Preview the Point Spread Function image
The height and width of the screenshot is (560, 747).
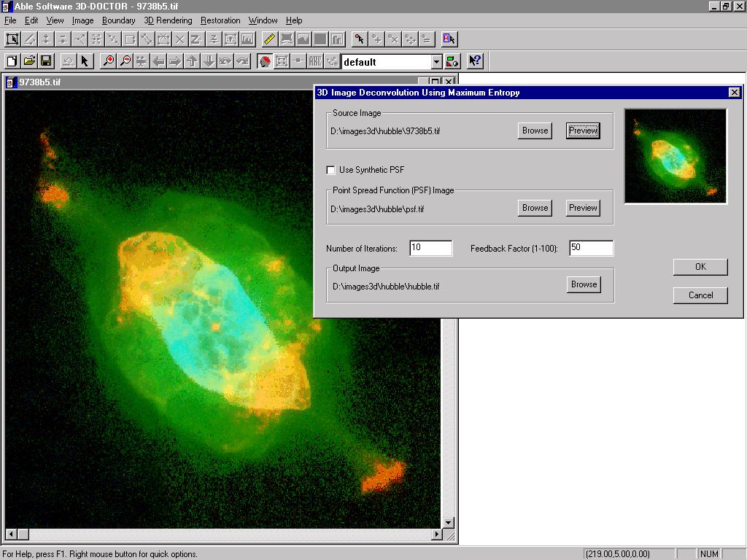coord(583,208)
